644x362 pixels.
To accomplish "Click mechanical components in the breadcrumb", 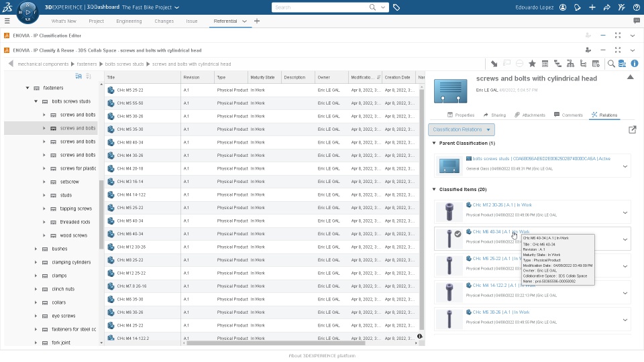I will [x=43, y=64].
